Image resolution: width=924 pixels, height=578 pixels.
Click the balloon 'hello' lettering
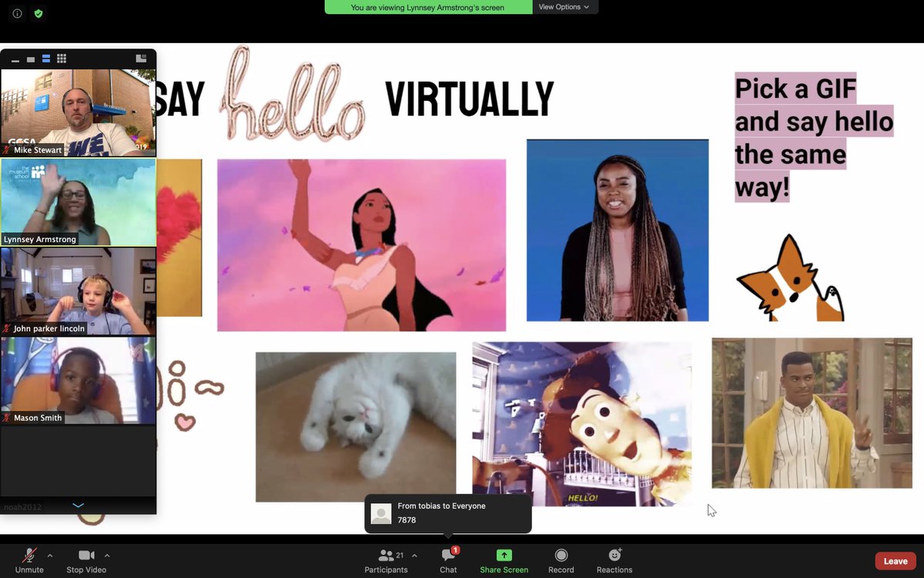click(x=293, y=95)
